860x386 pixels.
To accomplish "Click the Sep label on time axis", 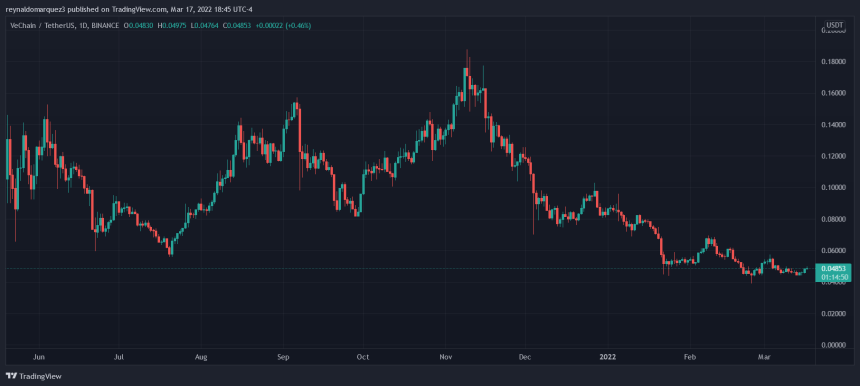I will (283, 357).
